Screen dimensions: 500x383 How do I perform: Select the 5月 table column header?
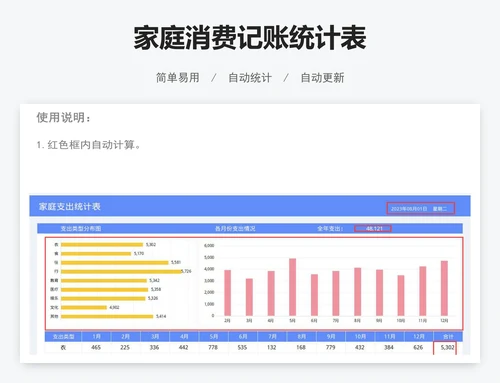point(214,337)
